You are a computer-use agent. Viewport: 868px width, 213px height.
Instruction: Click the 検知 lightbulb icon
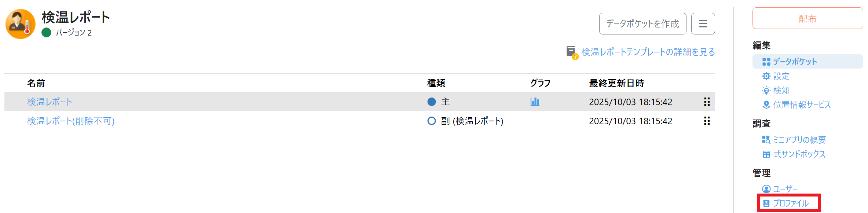(766, 91)
